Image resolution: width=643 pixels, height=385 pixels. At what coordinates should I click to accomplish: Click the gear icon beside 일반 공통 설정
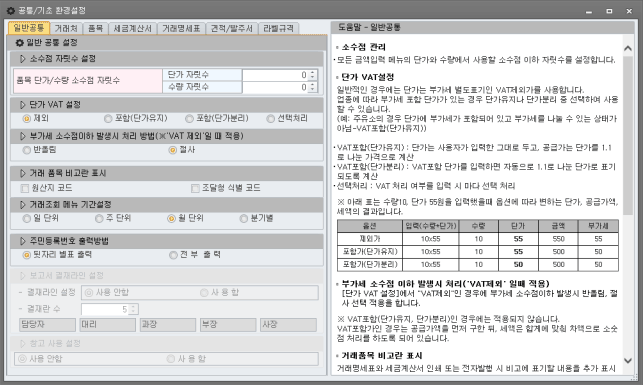[x=19, y=43]
